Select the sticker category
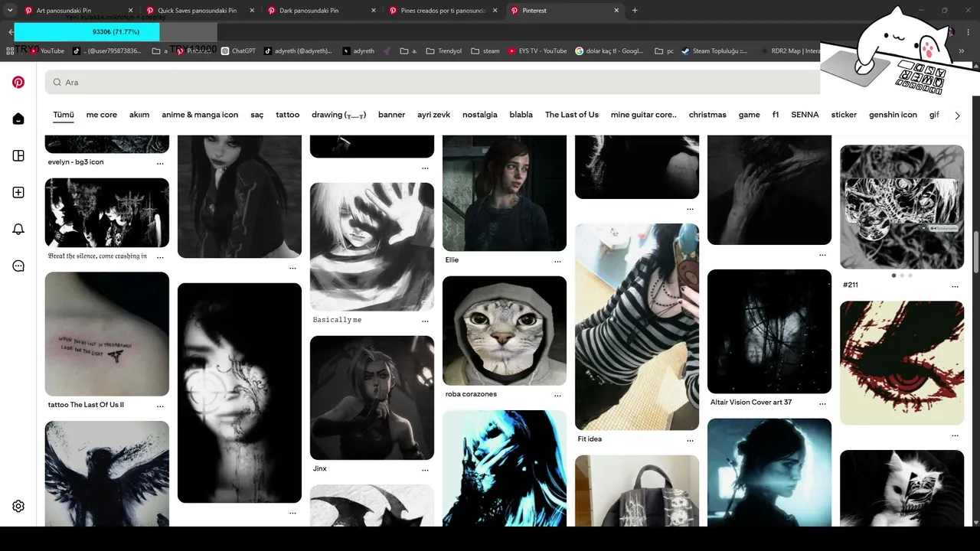This screenshot has height=551, width=980. pos(844,115)
